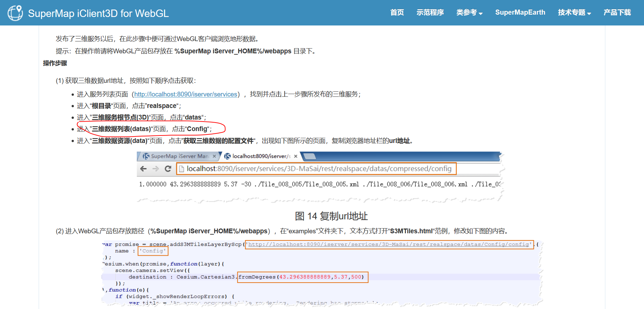Click the bullet about 获取三维数据的配置文件

[x=245, y=141]
